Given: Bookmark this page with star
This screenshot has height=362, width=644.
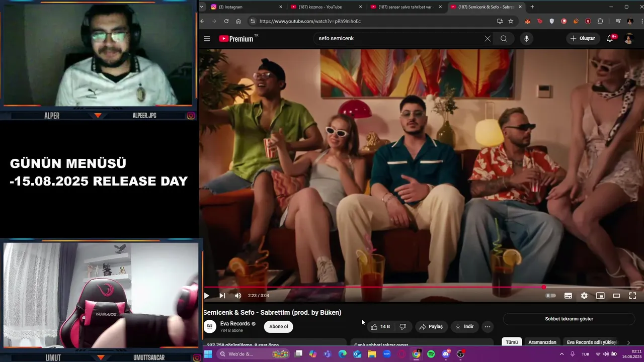Looking at the screenshot, I should [511, 21].
